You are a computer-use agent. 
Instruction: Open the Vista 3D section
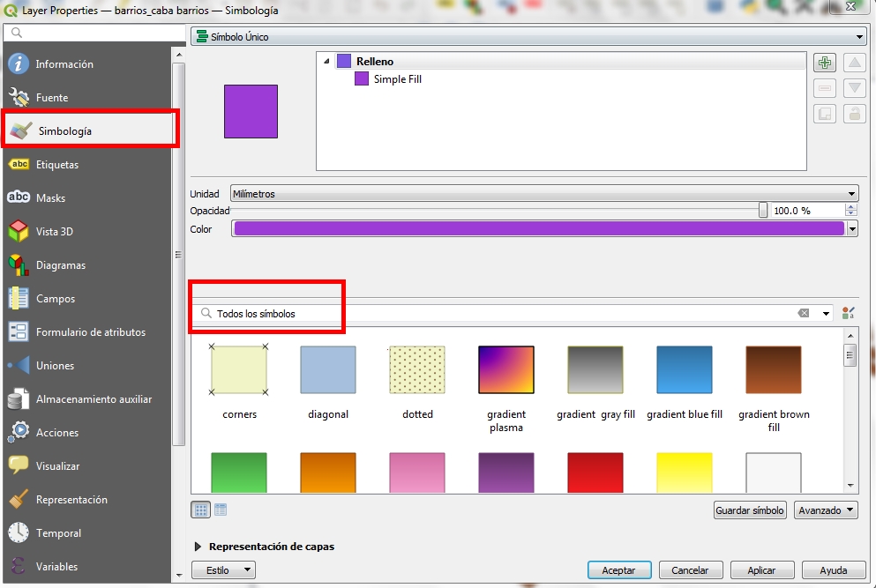tap(86, 232)
